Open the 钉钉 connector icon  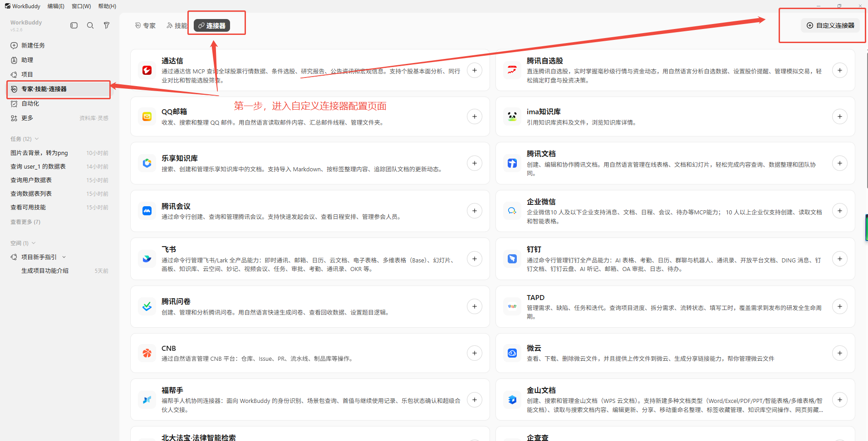[512, 259]
